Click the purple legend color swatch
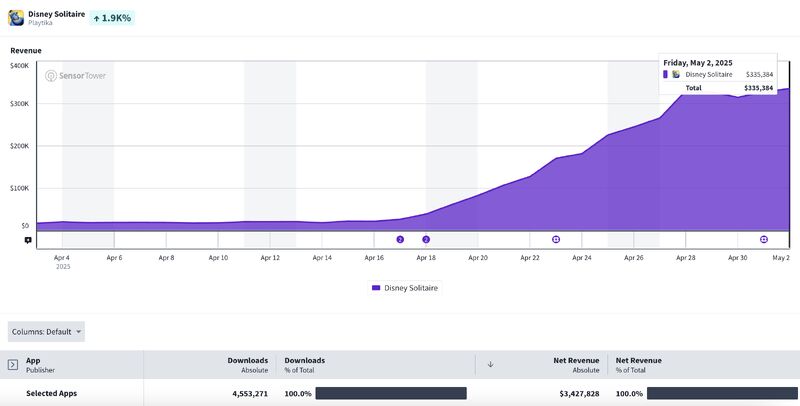This screenshot has width=800, height=406. click(x=376, y=288)
